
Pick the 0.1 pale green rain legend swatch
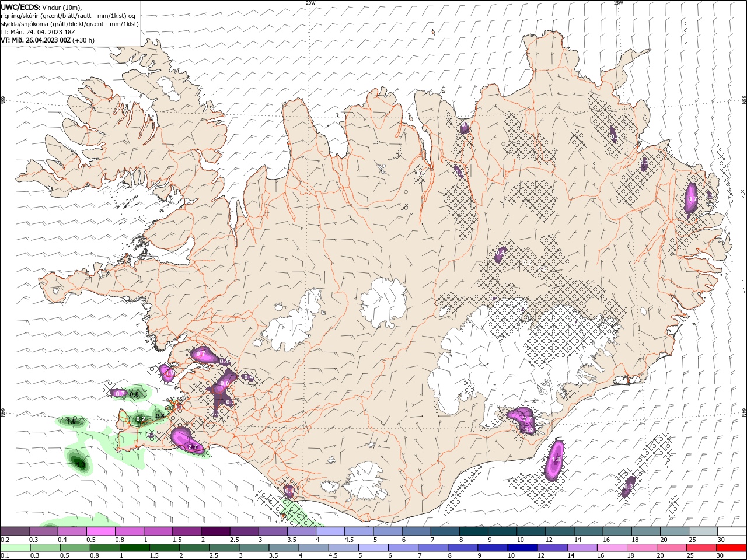coord(16,548)
